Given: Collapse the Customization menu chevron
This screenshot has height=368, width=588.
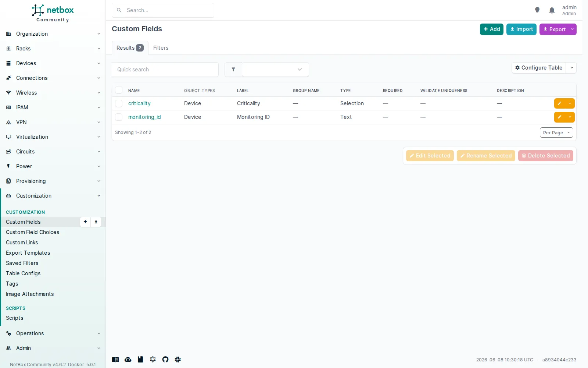Looking at the screenshot, I should [x=99, y=196].
